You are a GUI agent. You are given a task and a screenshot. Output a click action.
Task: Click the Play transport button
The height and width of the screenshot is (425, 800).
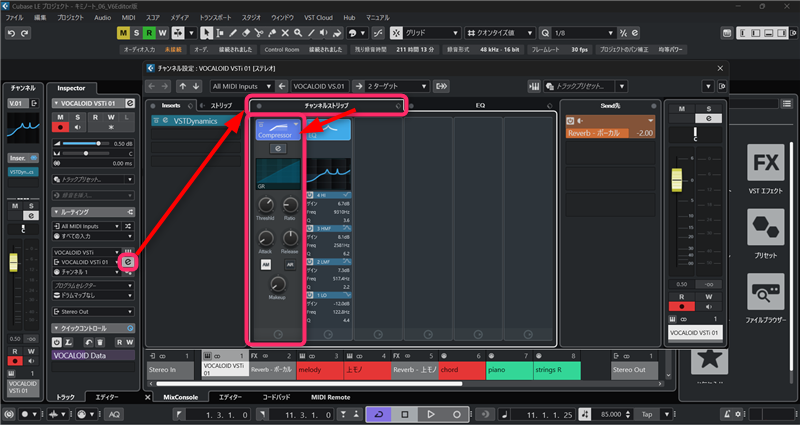click(x=431, y=414)
